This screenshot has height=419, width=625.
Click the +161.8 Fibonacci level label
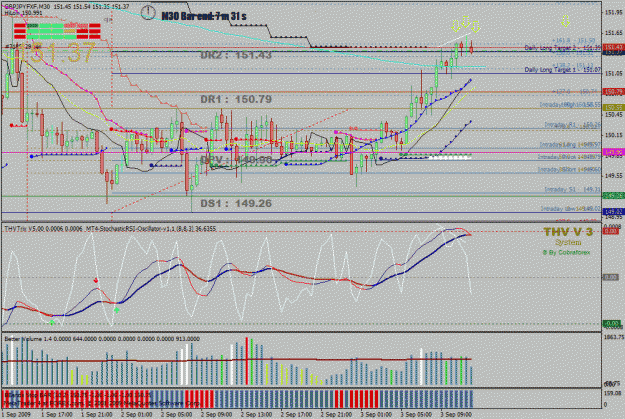[573, 41]
